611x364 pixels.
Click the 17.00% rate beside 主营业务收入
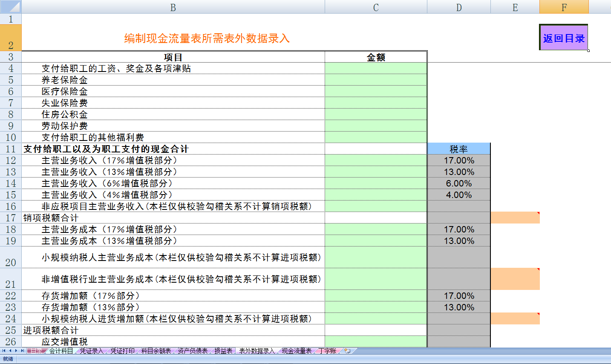[459, 161]
